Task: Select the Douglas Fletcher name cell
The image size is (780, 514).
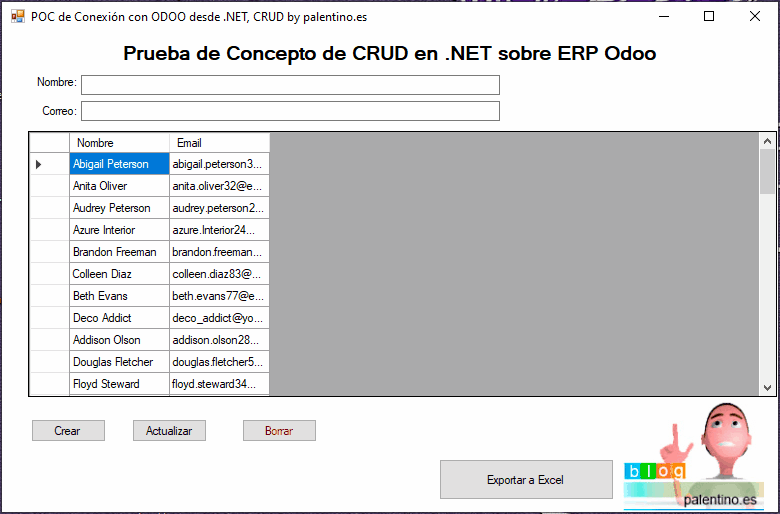Action: pos(119,362)
